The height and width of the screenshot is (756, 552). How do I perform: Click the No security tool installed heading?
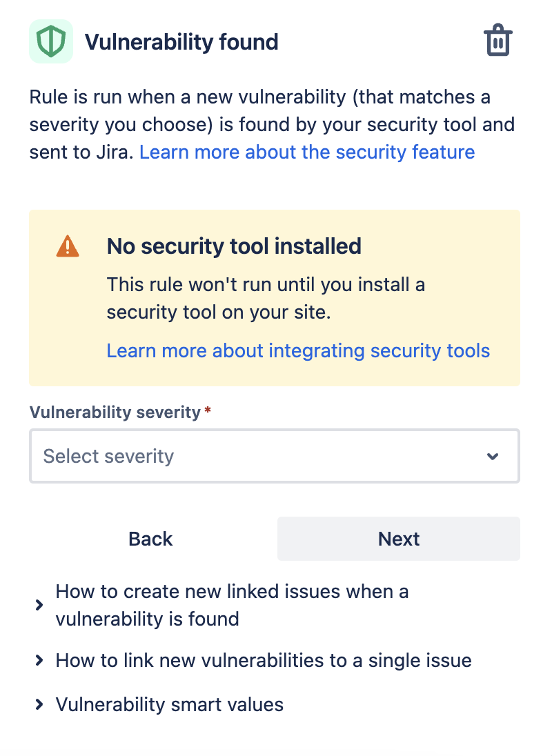(234, 246)
